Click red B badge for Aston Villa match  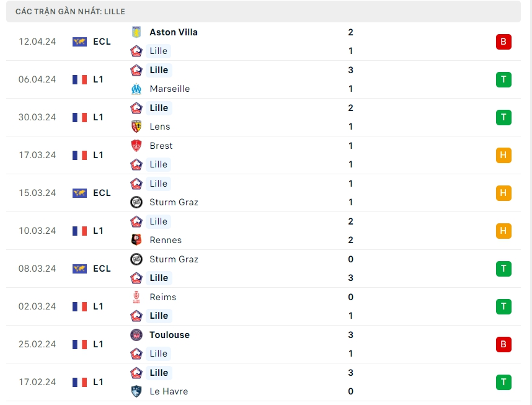coord(503,42)
